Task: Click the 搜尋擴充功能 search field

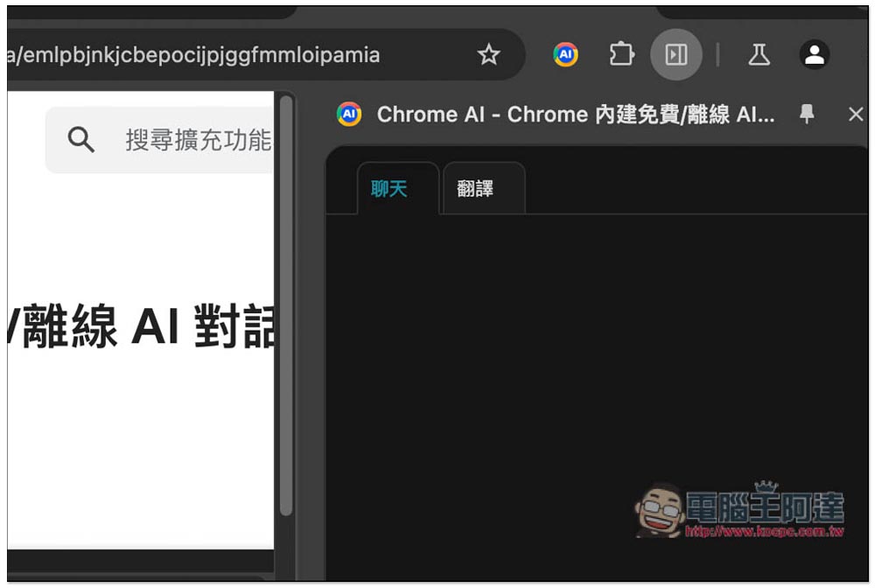Action: (159, 139)
